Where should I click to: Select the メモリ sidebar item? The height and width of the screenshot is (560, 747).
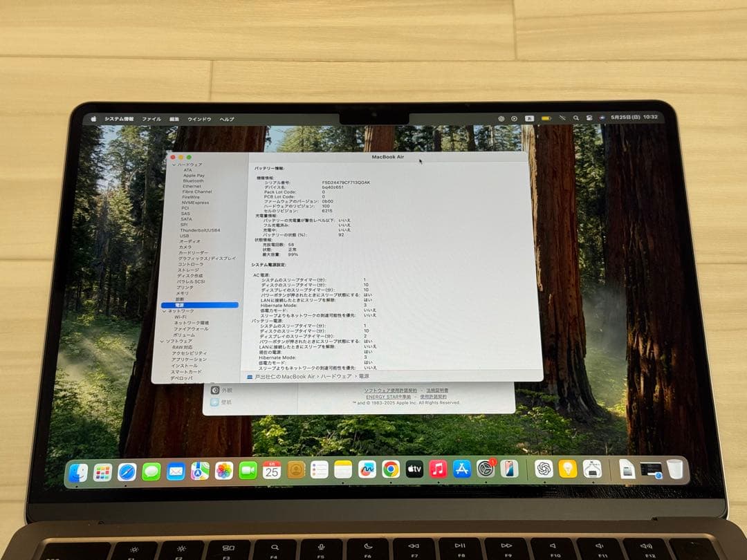[x=183, y=292]
